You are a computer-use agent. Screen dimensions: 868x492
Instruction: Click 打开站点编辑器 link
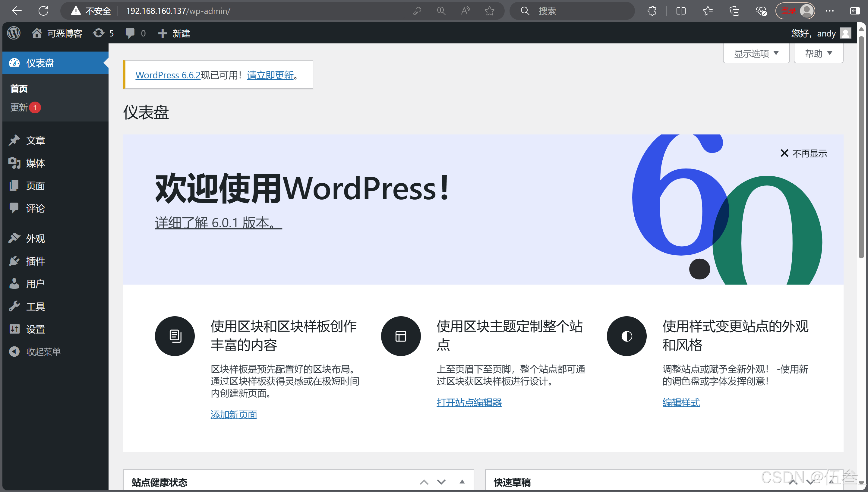(x=469, y=402)
